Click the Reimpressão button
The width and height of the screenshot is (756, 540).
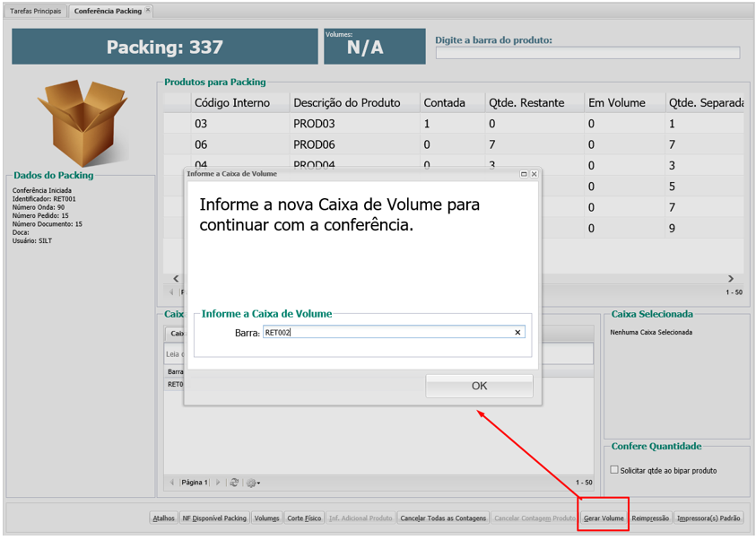(650, 518)
